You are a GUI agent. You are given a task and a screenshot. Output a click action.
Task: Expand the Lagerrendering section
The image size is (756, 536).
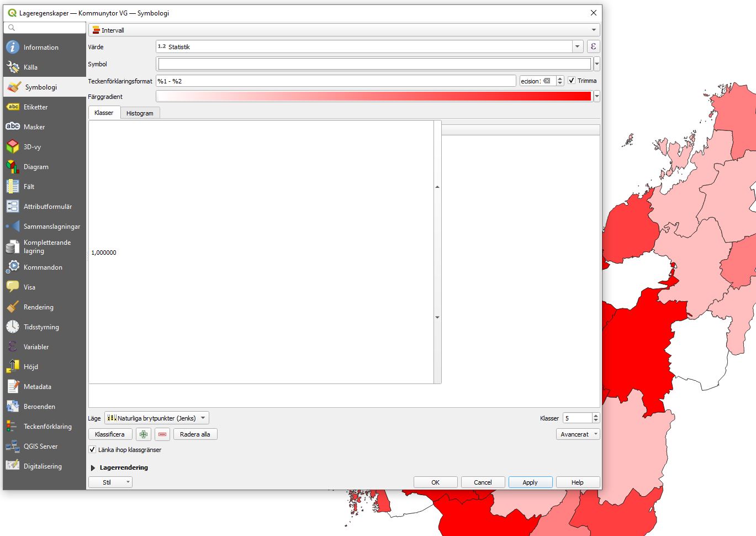[92, 467]
